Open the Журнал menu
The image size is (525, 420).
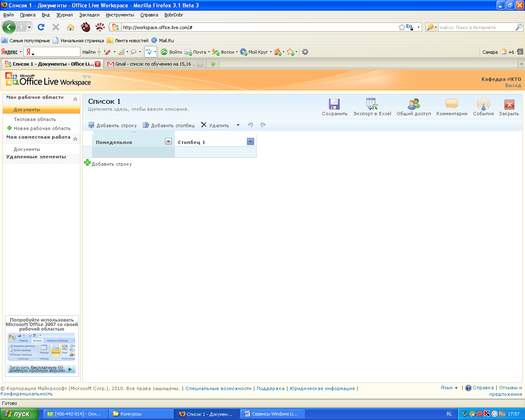[64, 15]
